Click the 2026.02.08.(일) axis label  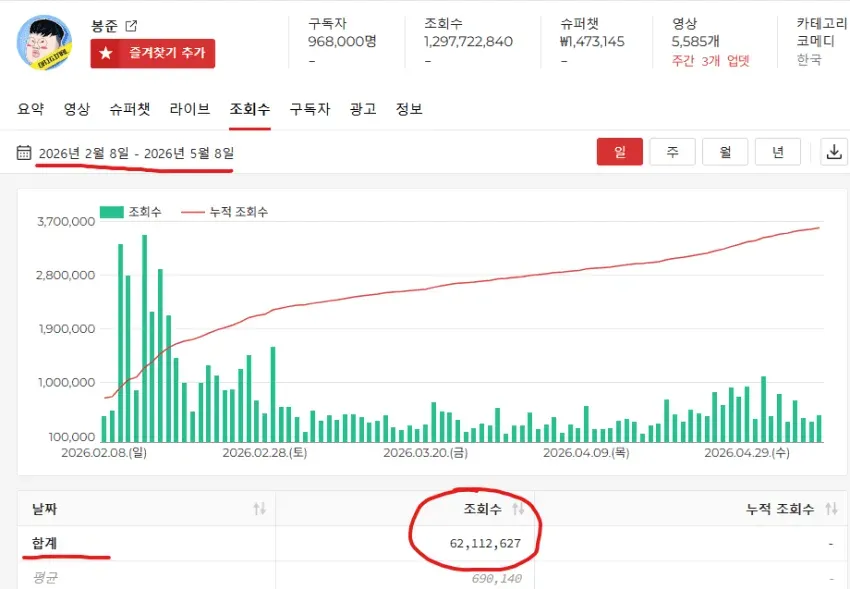point(104,452)
